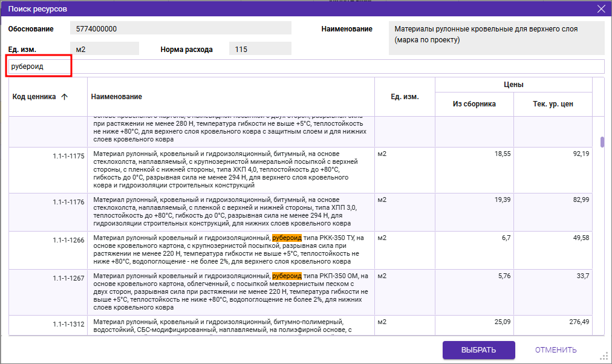
Task: Click the sort arrow beside Код ценника
Action: pos(65,97)
